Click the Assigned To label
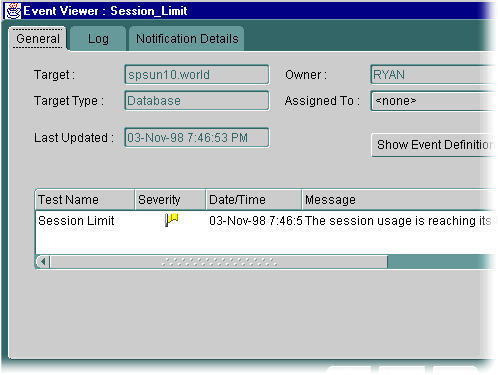 [322, 101]
